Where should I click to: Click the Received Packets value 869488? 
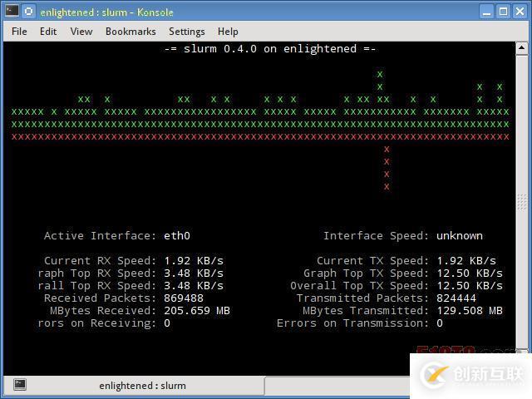(184, 298)
